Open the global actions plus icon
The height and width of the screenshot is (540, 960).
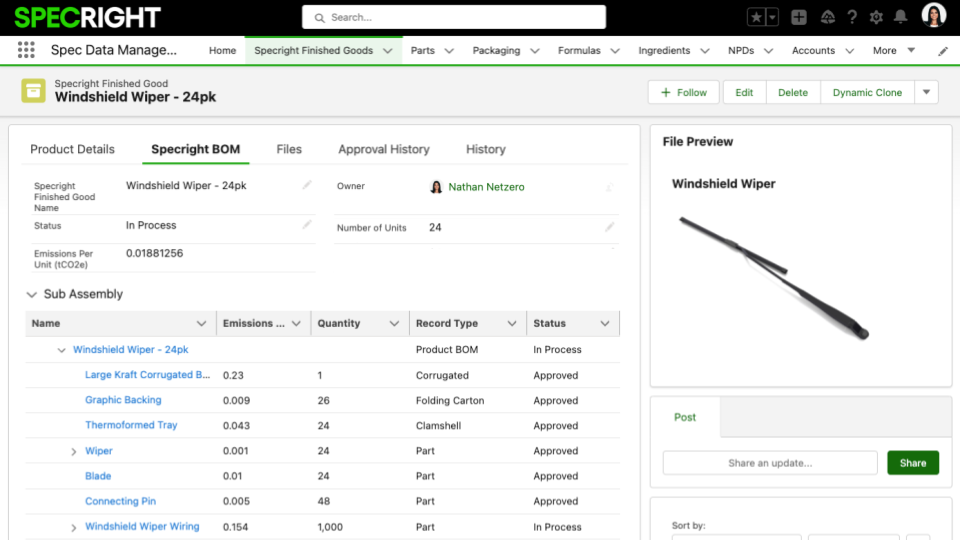(x=799, y=17)
